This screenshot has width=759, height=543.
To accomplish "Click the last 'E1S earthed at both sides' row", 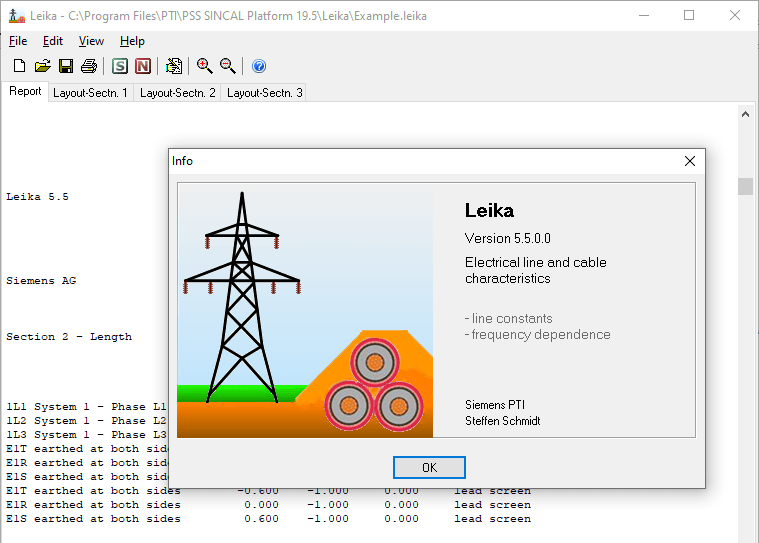I will click(269, 519).
